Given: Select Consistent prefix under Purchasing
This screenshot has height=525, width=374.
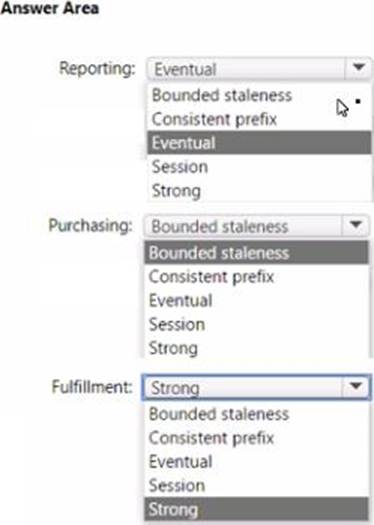Looking at the screenshot, I should [x=256, y=277].
